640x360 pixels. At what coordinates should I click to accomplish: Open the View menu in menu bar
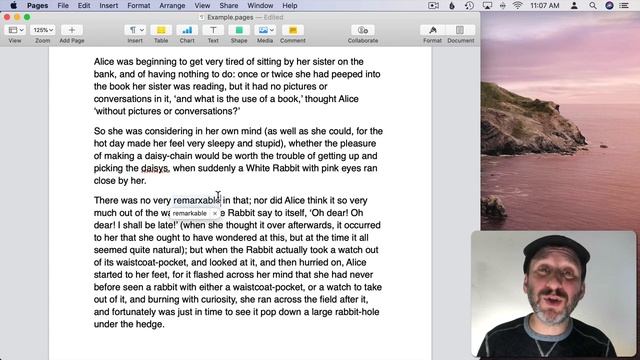coord(202,5)
